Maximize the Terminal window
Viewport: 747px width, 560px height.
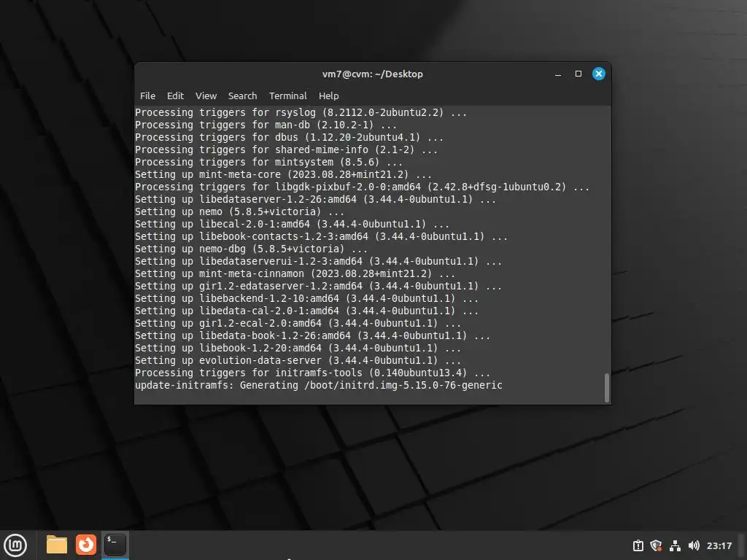[x=578, y=74]
